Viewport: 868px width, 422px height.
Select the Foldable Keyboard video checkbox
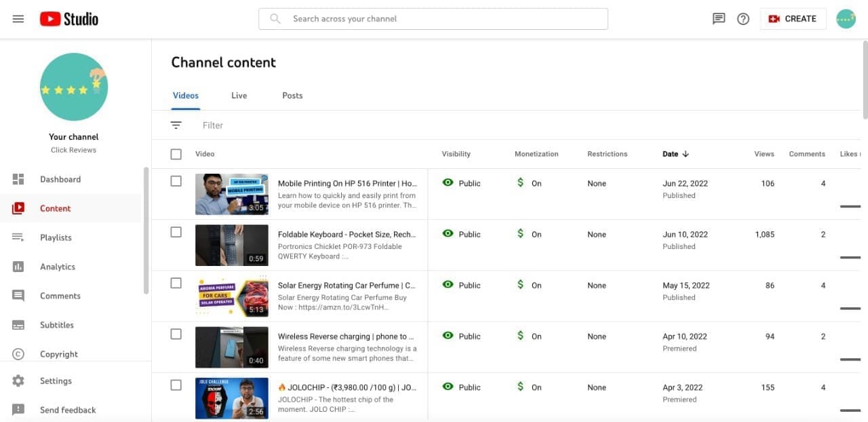coord(176,232)
